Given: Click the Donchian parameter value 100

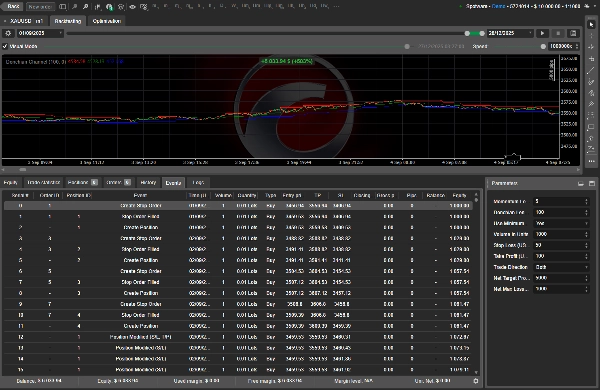Looking at the screenshot, I should [561, 212].
